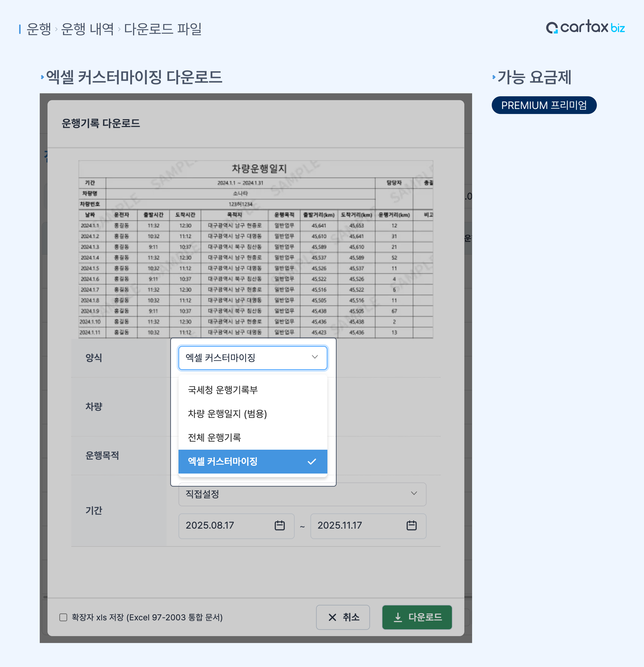Viewport: 644px width, 667px height.
Task: Collapse the 양식 format dropdown chevron
Action: click(x=315, y=357)
